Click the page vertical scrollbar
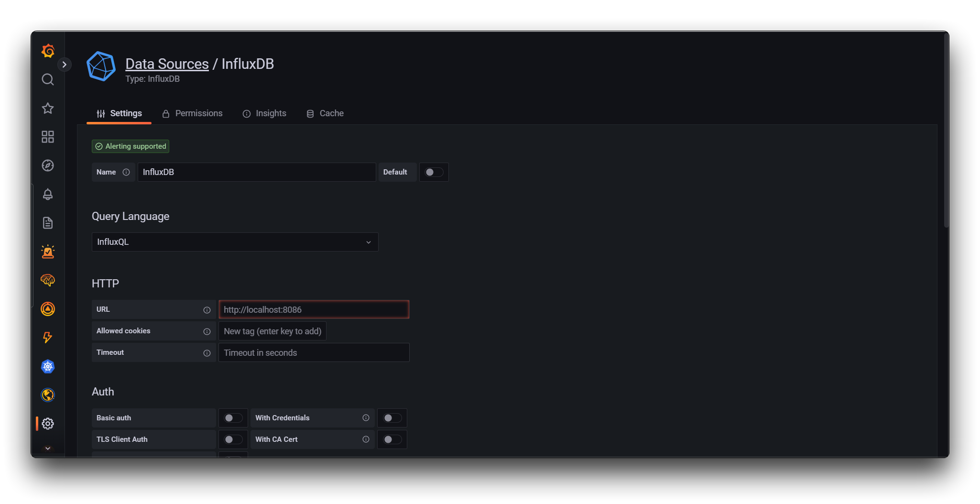The height and width of the screenshot is (504, 980). [946, 130]
